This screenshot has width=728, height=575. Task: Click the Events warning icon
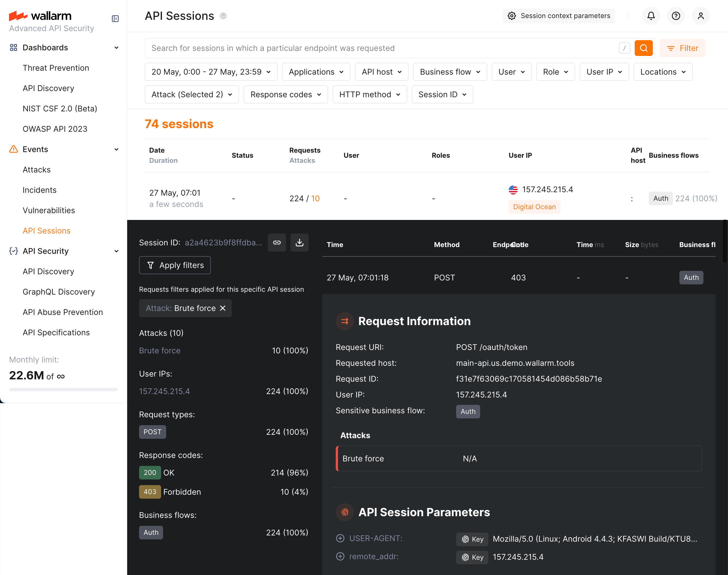tap(13, 149)
